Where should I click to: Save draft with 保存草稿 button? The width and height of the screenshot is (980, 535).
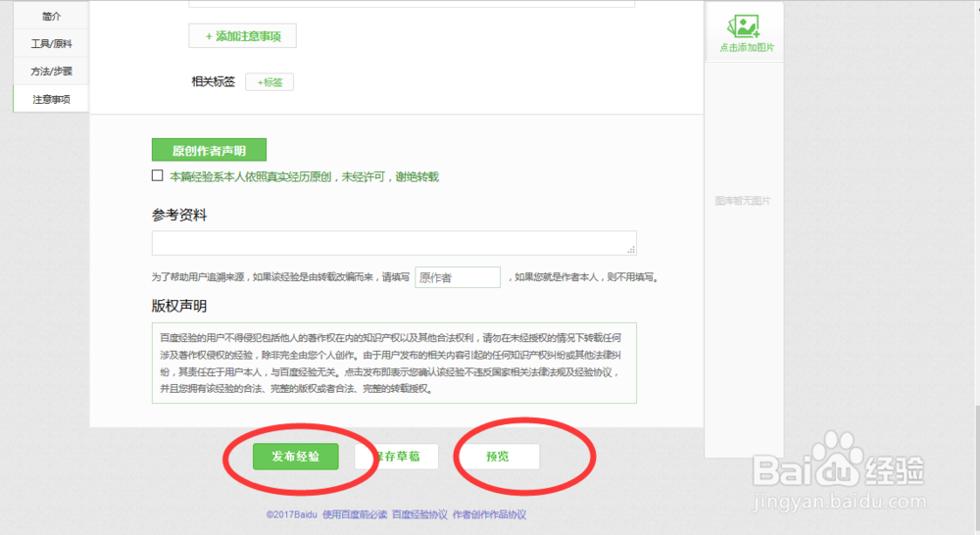[x=396, y=457]
